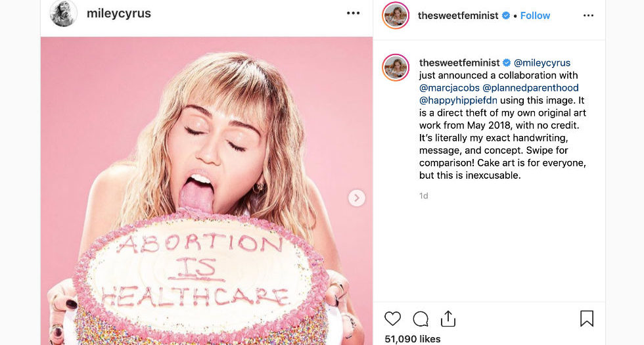Click the mileycyrus profile avatar
Viewport: 644px width, 345px height.
click(64, 13)
